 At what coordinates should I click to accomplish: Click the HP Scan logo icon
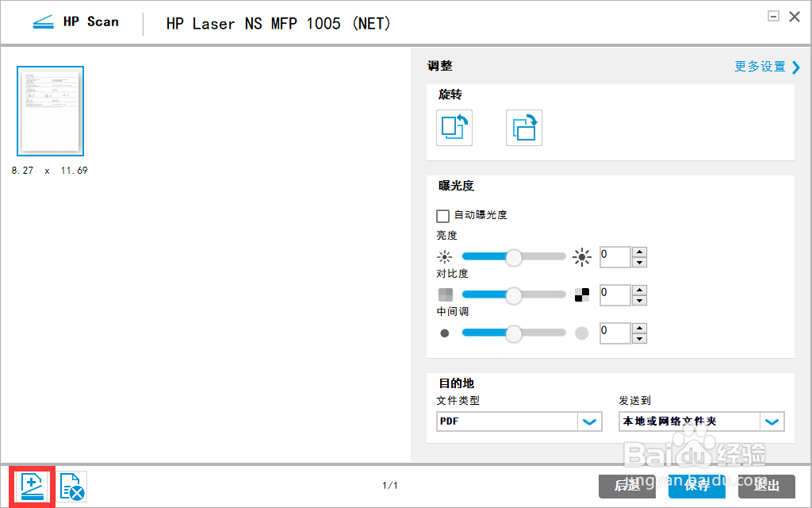tap(43, 22)
